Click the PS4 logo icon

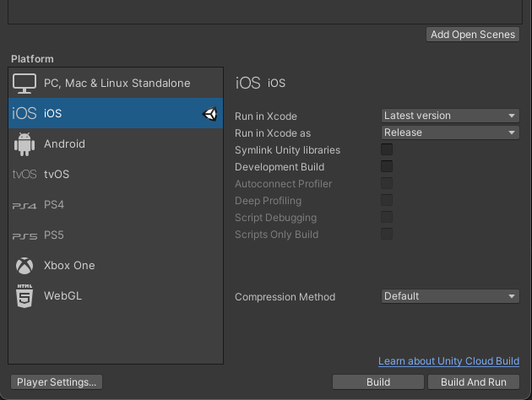24,205
